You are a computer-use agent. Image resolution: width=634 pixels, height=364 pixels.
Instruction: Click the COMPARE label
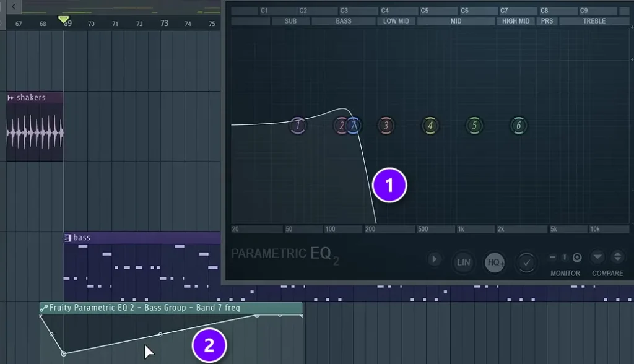[x=607, y=274]
